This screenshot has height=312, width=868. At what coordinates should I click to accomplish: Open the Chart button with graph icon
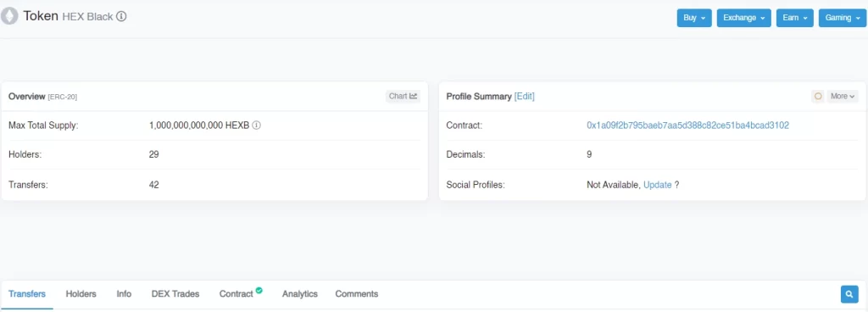coord(403,97)
